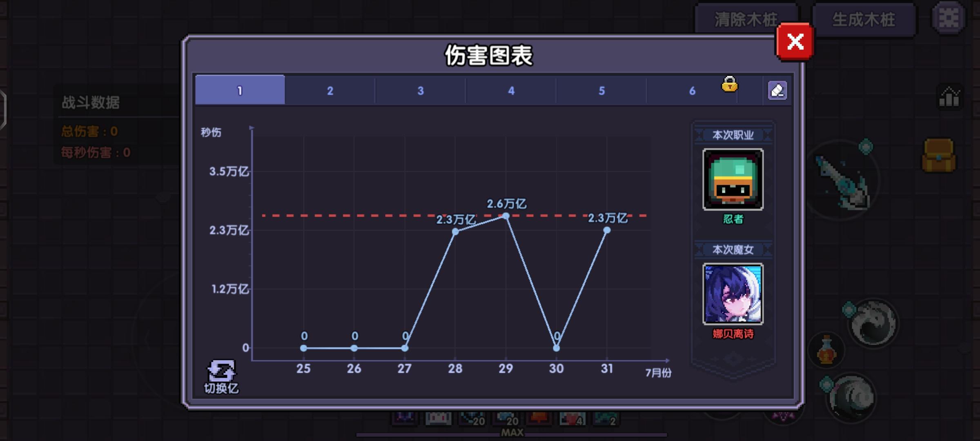Open the golden backpack inventory icon
This screenshot has width=980, height=441.
[x=938, y=156]
